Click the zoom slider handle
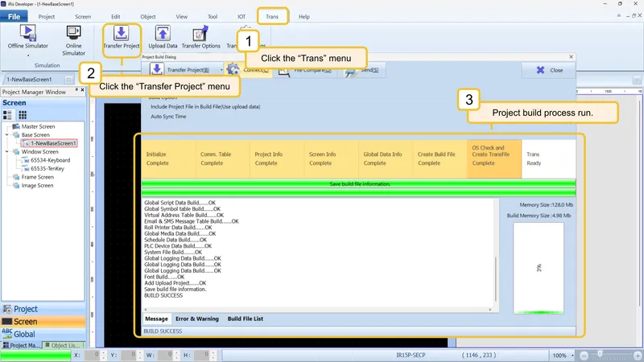This screenshot has width=644, height=362. click(x=600, y=354)
